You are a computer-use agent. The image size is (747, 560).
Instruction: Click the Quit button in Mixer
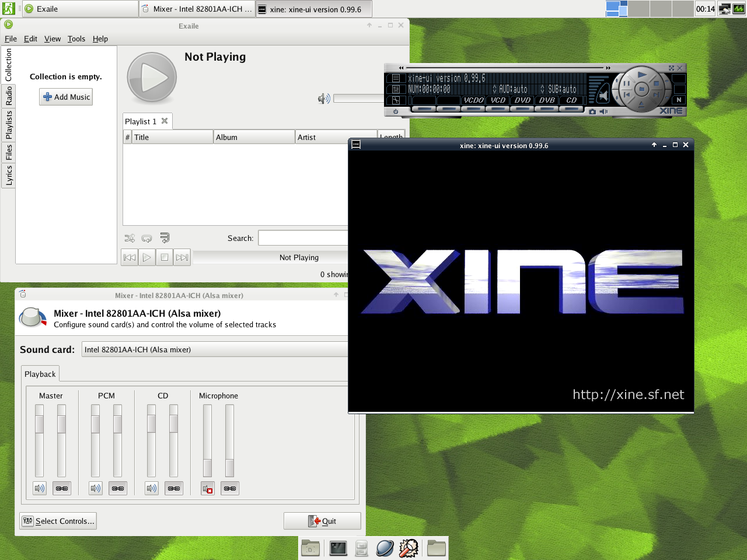tap(322, 521)
